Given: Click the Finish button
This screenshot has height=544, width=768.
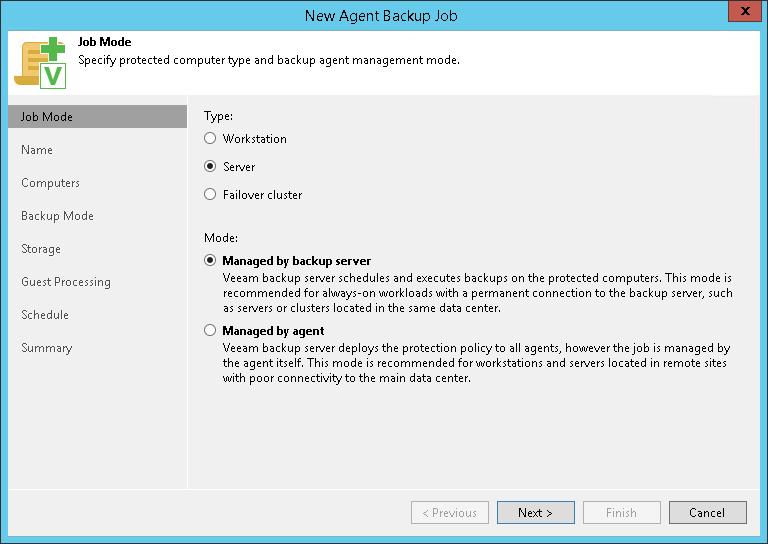Looking at the screenshot, I should [621, 513].
